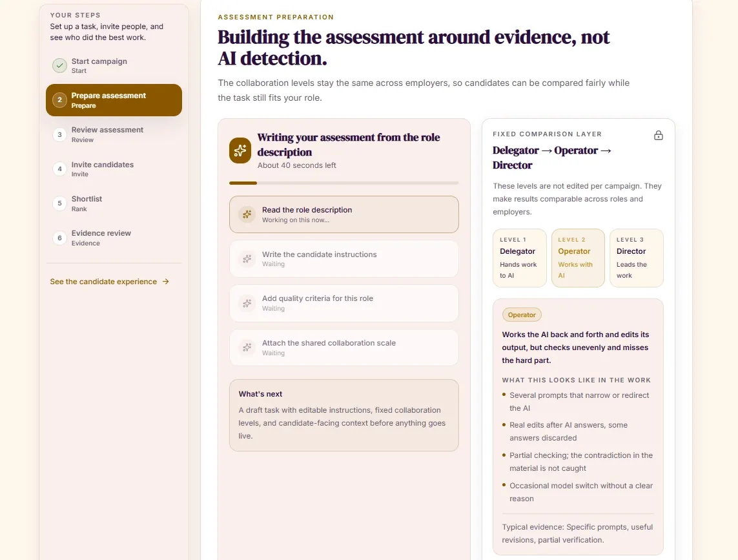Click the Works the AI back and forth description

575,347
